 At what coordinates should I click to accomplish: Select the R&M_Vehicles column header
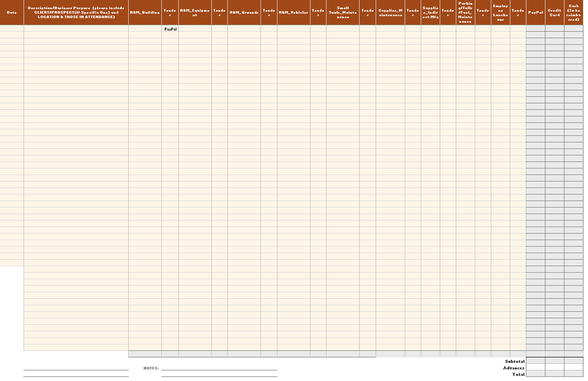coord(294,12)
